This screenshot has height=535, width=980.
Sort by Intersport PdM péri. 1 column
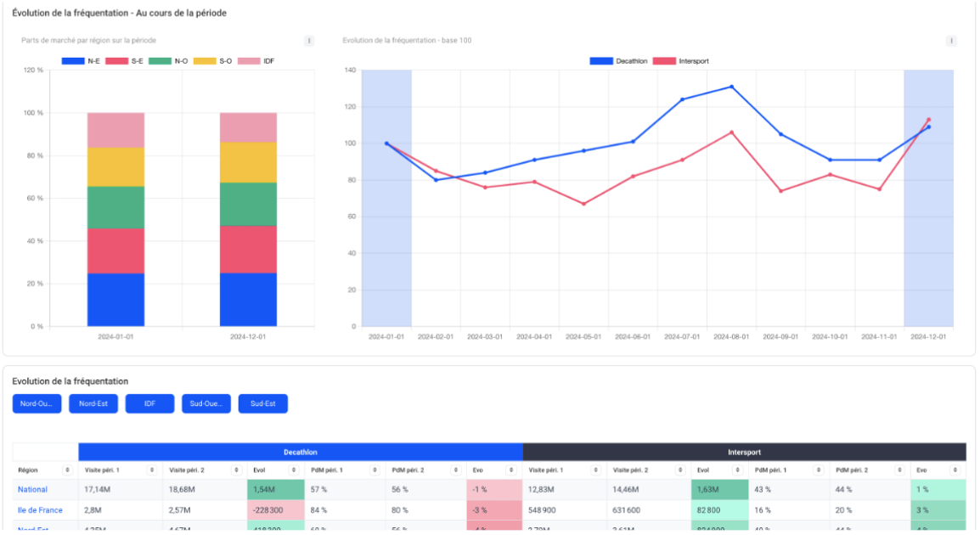pyautogui.click(x=818, y=470)
